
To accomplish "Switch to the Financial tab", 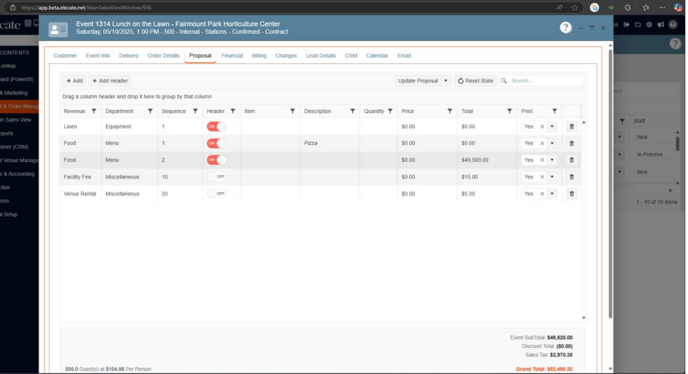I will (x=232, y=56).
